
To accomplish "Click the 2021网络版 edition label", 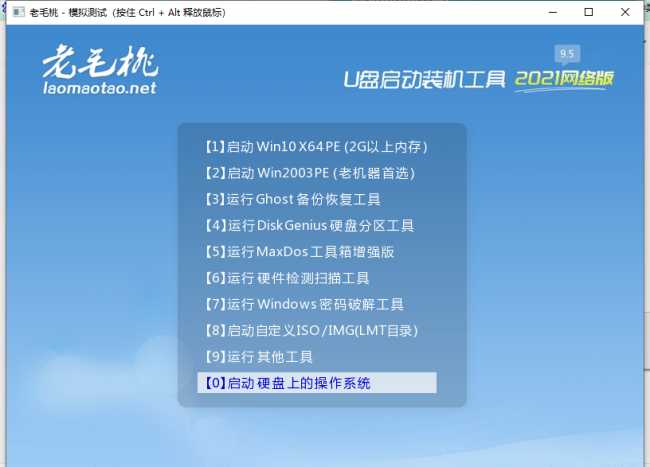I will point(564,79).
